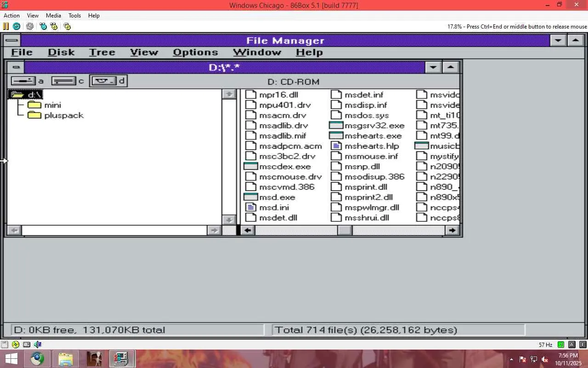Image resolution: width=588 pixels, height=368 pixels.
Task: Click the tree pane scroll up arrow
Action: pyautogui.click(x=229, y=94)
